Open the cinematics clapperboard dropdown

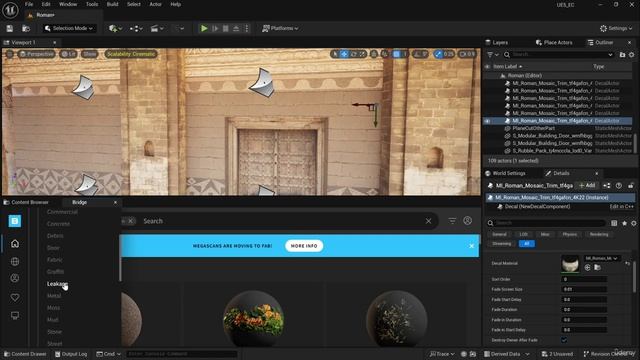[157, 28]
